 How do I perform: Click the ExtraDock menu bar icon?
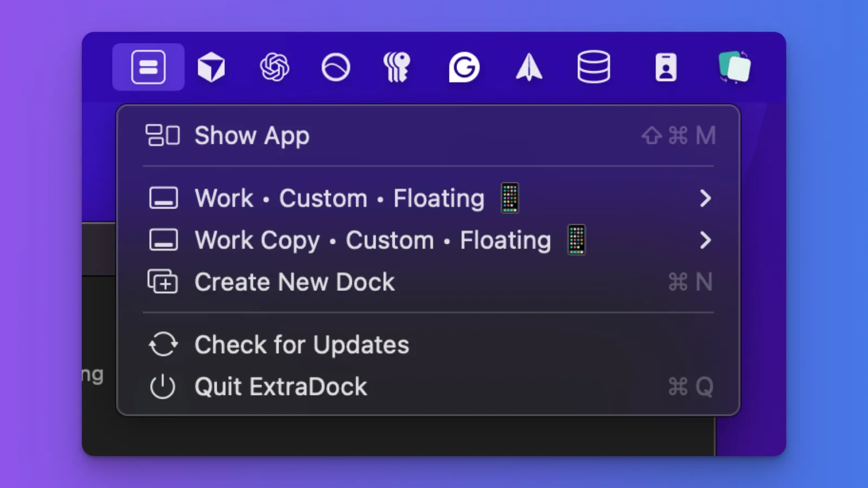148,67
